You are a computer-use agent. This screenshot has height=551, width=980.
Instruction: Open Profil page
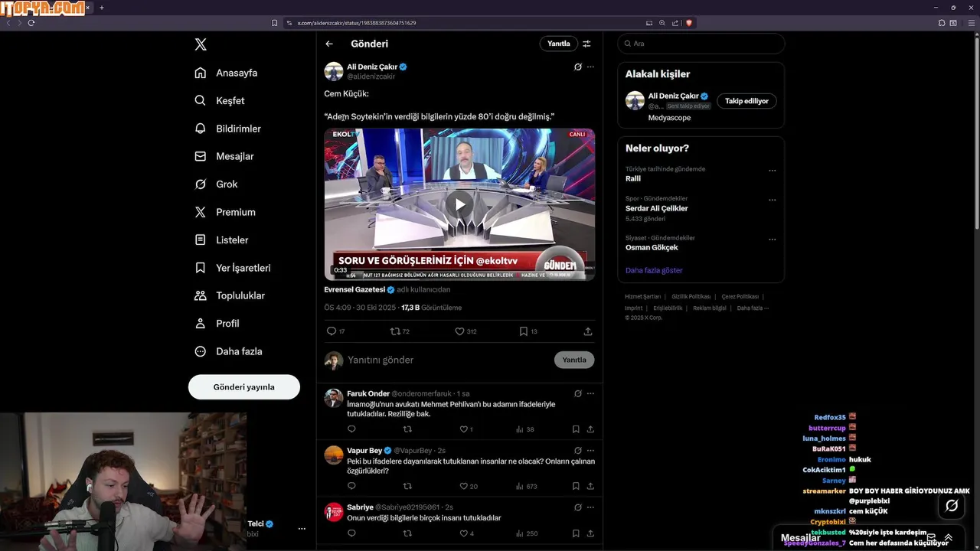pos(217,324)
